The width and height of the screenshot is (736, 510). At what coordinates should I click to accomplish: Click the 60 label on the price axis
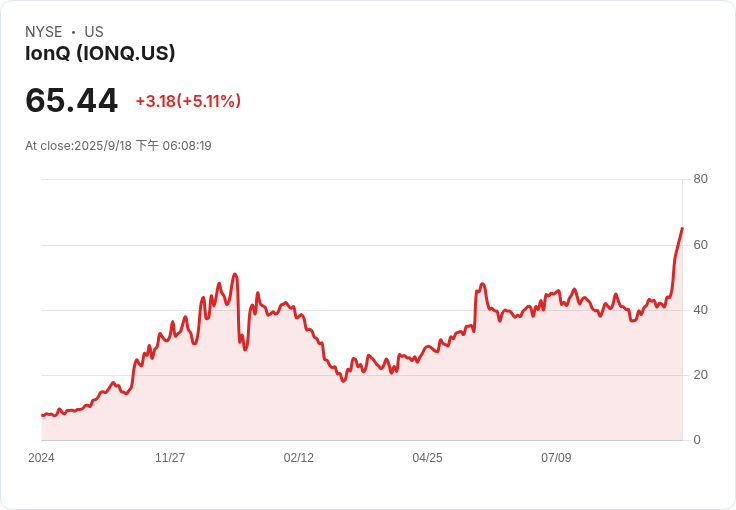(x=701, y=245)
